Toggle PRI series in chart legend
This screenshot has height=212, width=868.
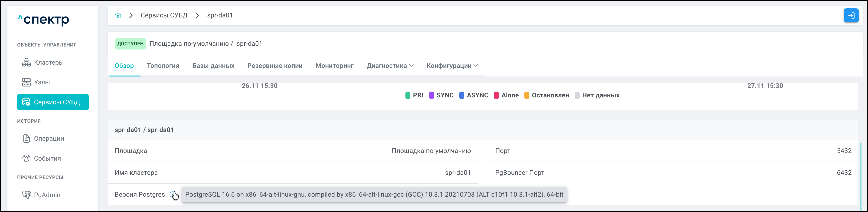click(414, 95)
